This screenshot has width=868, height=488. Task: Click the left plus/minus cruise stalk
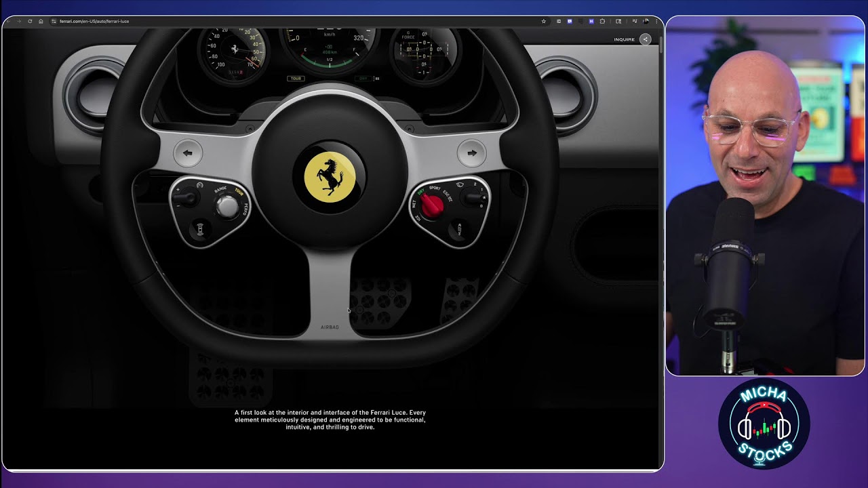[x=186, y=198]
